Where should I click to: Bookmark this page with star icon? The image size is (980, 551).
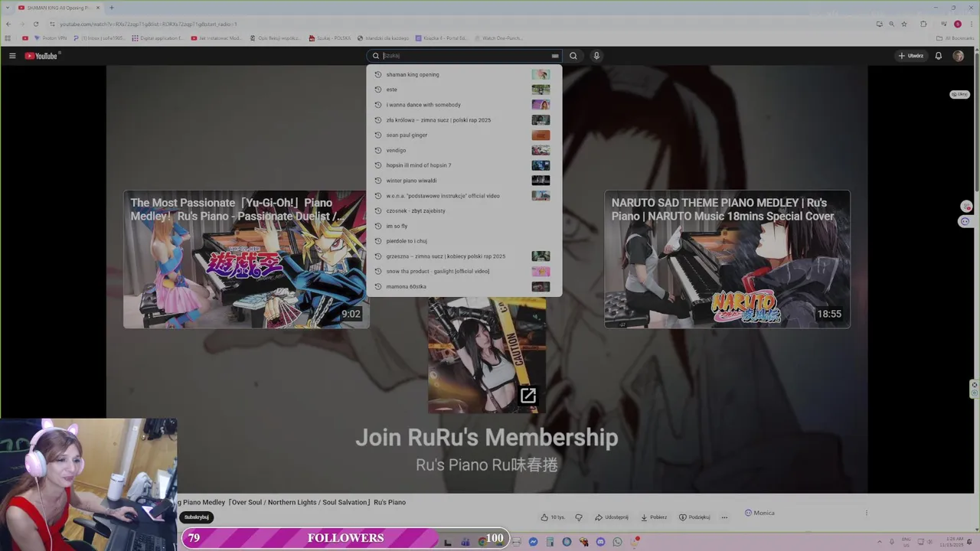[904, 24]
